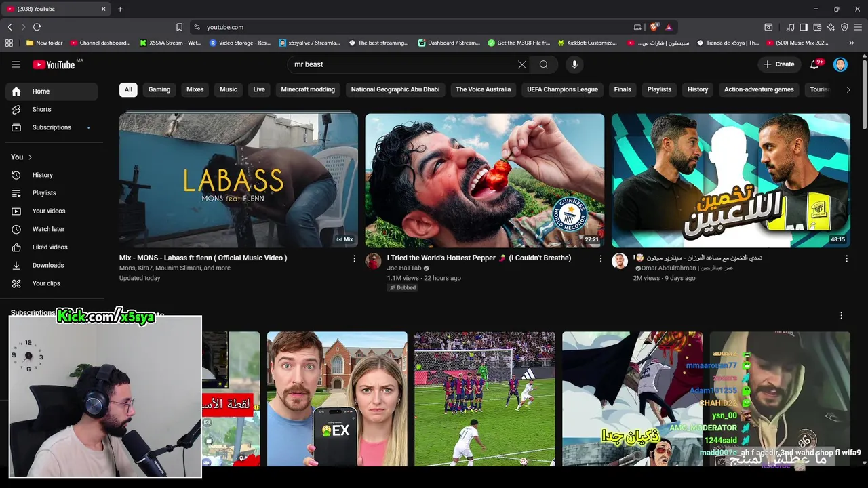Screen dimensions: 868x488
Task: Open Your clips in the sidebar
Action: coord(52,283)
